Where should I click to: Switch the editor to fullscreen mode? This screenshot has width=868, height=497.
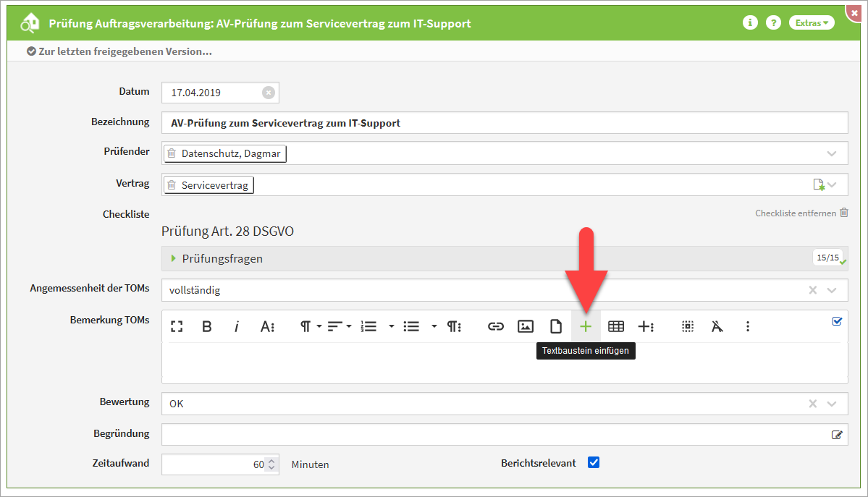coord(177,326)
